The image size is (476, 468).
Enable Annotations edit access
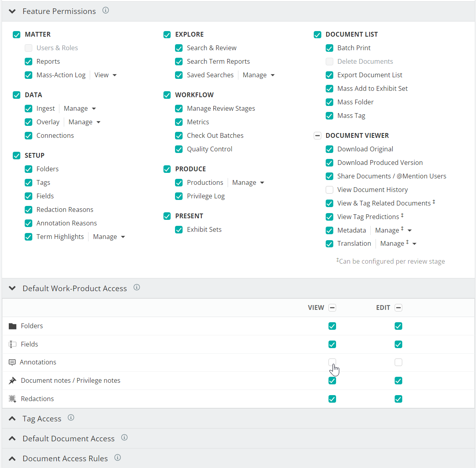point(399,362)
